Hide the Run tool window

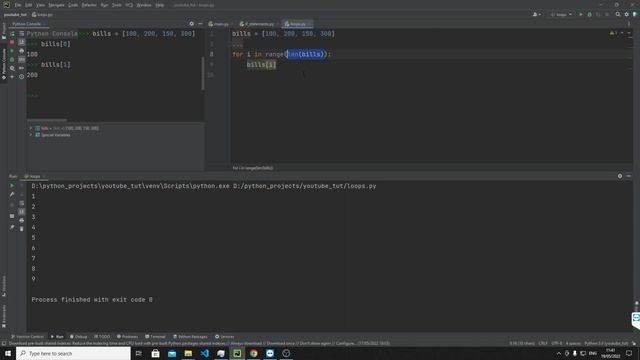(x=629, y=176)
